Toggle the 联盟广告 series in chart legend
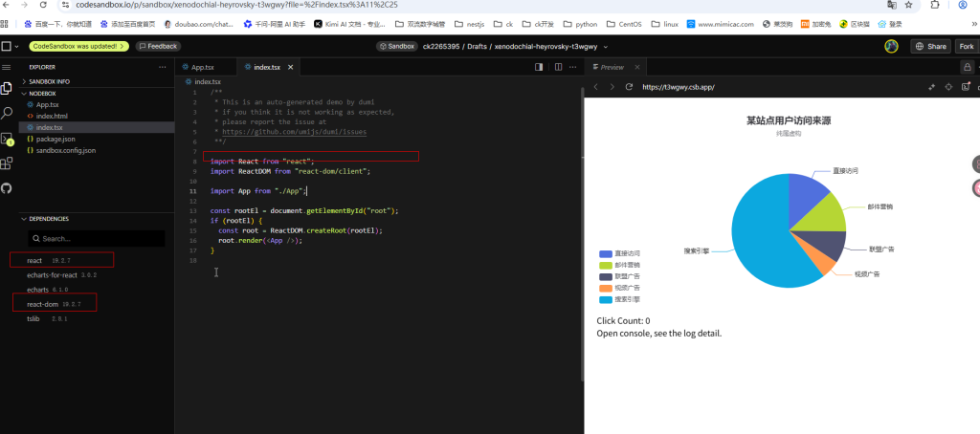 pyautogui.click(x=619, y=276)
